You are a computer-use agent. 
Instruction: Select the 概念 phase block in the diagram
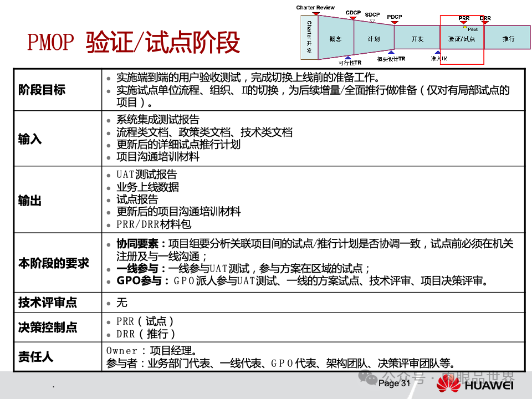(336, 38)
